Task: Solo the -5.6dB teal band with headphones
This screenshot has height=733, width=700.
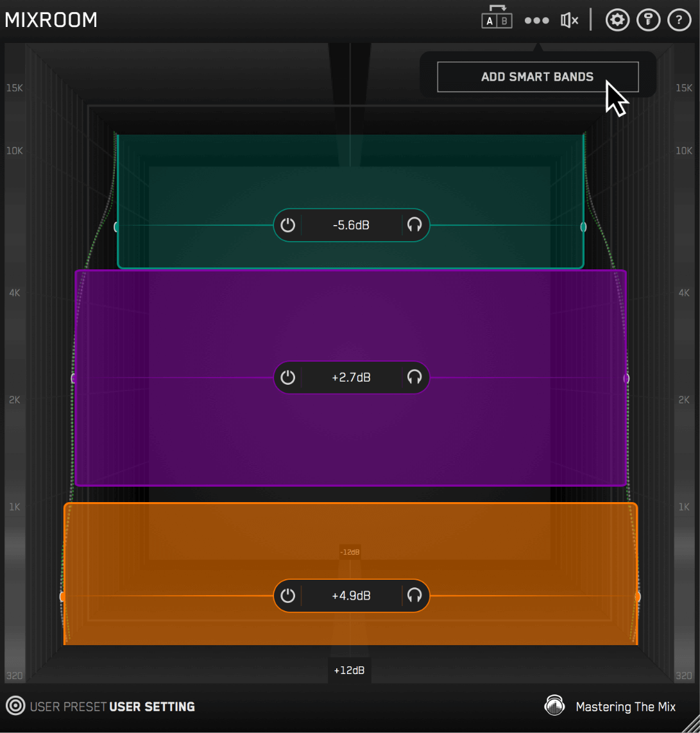Action: pos(414,225)
